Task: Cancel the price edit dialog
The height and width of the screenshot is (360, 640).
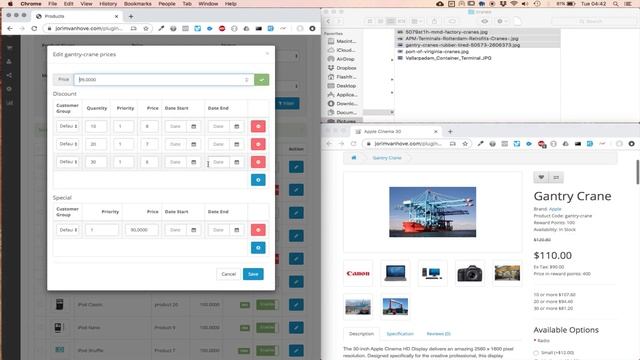Action: point(229,274)
